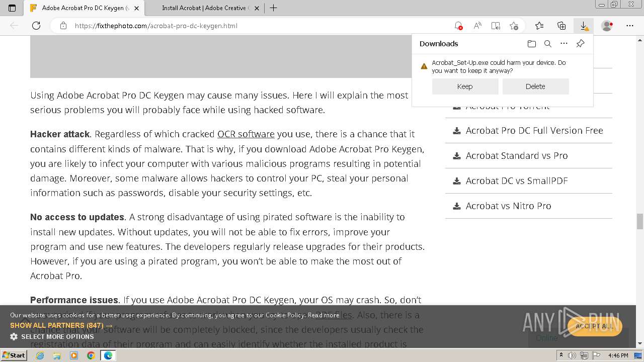
Task: Open File Explorer from the taskbar
Action: coord(57,355)
